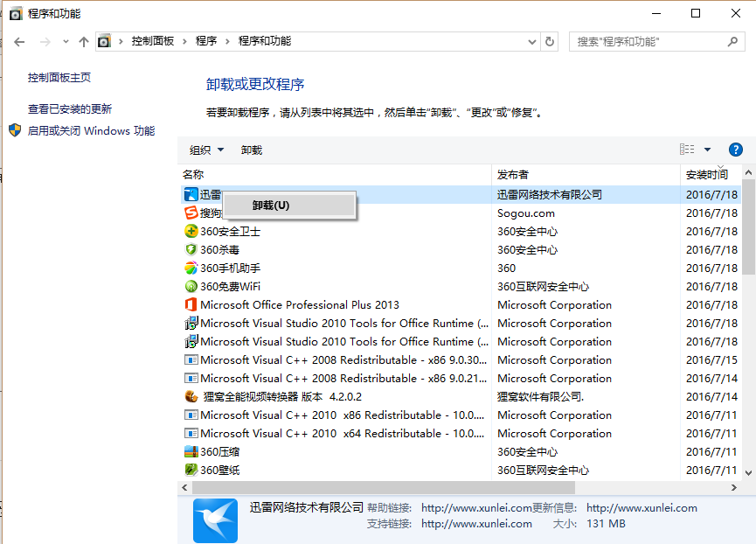Click the scroll up arrow of list
756x544 pixels.
(x=748, y=172)
